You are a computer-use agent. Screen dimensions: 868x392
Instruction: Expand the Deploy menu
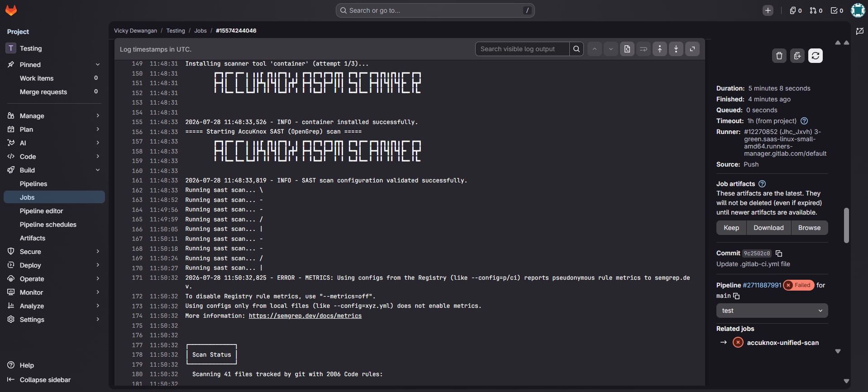pos(54,265)
